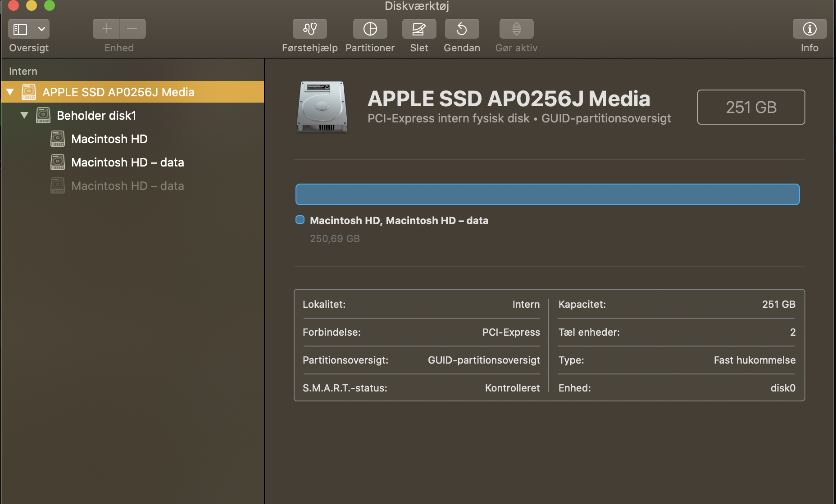Collapse the Beholder disk1 container

24,116
